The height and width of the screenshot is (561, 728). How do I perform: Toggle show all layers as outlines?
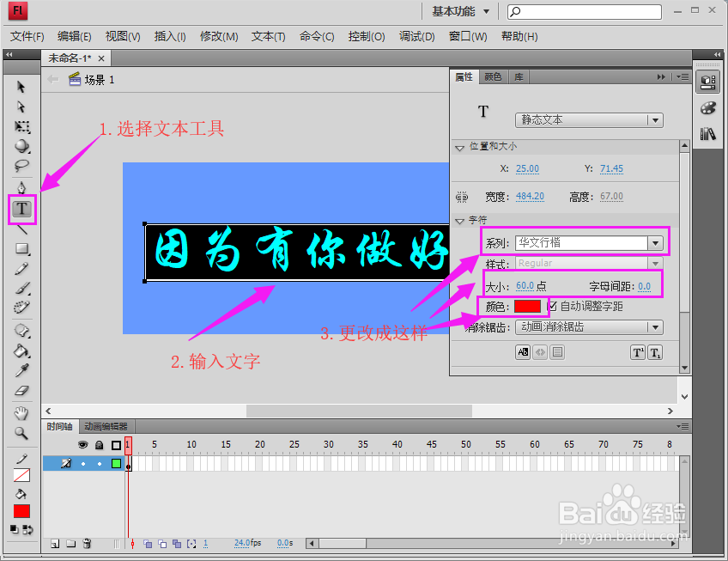(116, 445)
